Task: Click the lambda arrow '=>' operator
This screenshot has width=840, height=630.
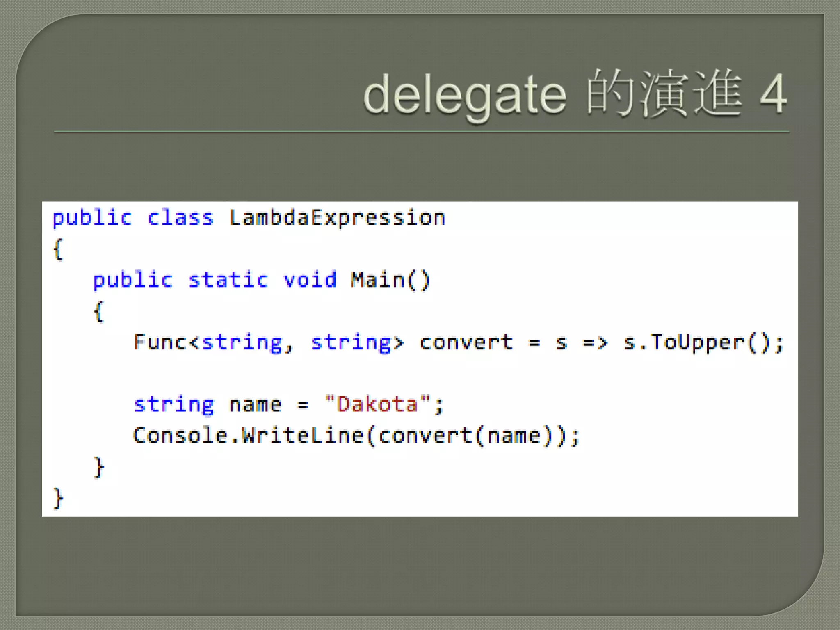Action: 595,342
